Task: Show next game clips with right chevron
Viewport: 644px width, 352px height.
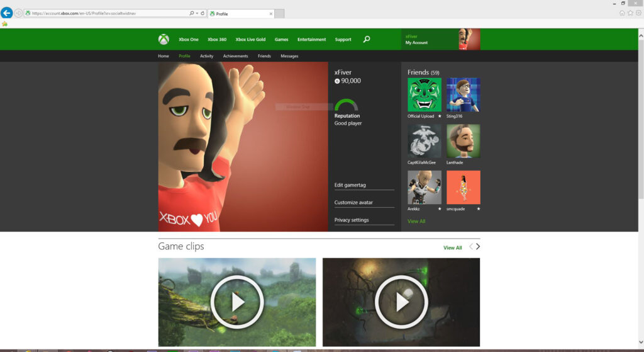Action: click(x=478, y=247)
